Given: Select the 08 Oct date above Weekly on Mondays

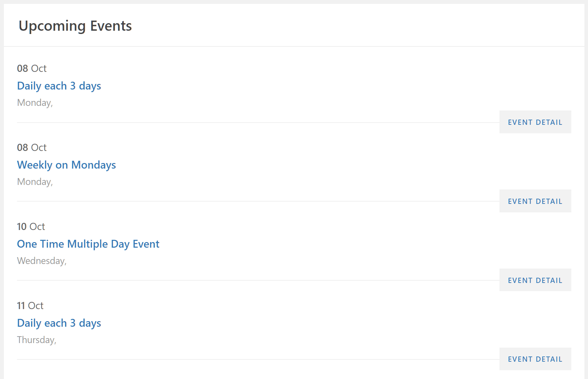Looking at the screenshot, I should (x=32, y=148).
